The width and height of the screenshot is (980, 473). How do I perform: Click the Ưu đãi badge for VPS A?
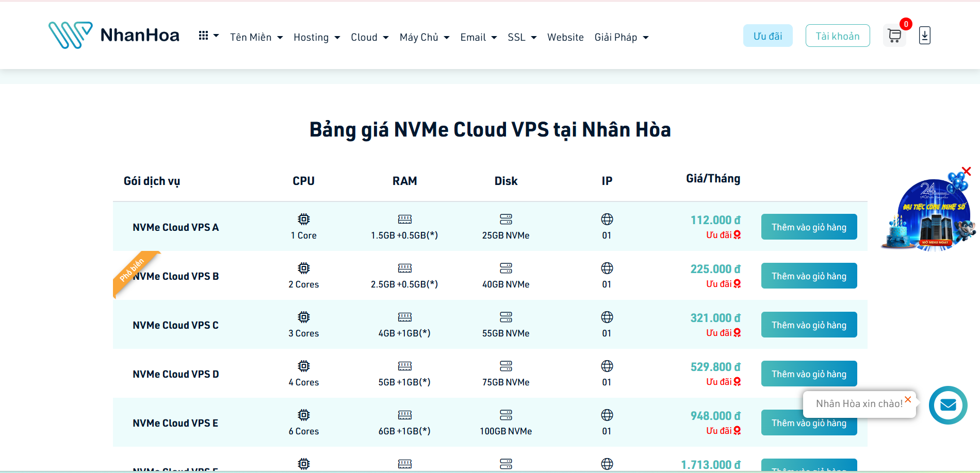[723, 235]
